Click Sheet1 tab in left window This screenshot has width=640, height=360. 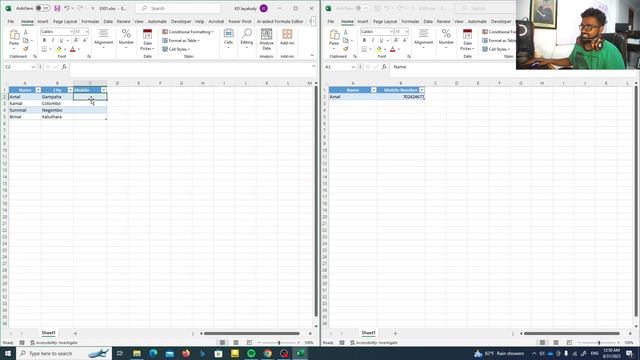point(48,333)
